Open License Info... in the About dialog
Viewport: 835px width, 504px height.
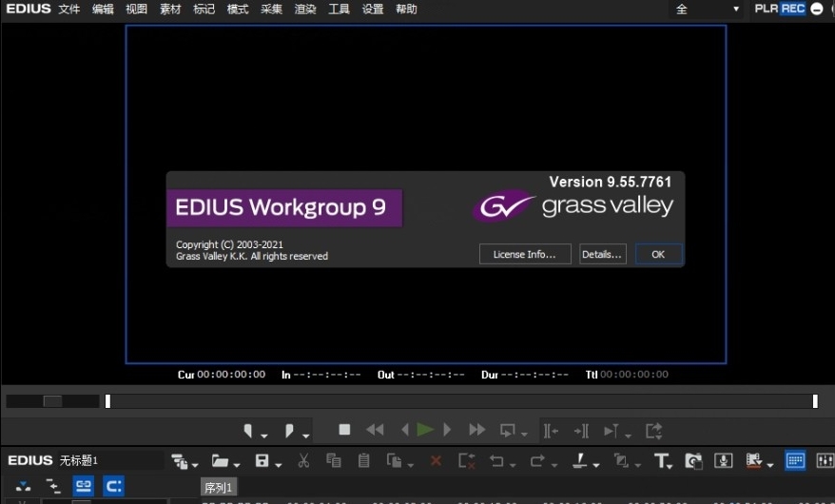525,255
